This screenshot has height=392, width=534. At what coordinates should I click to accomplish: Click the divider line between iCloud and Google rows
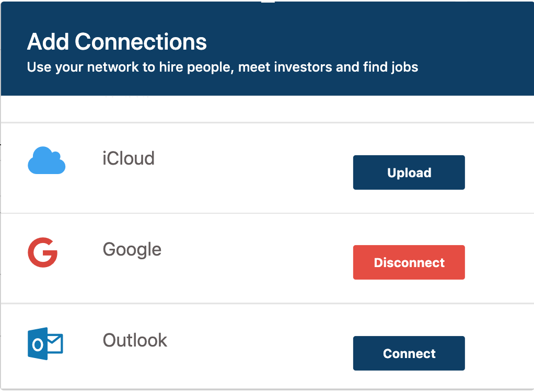pos(268,213)
